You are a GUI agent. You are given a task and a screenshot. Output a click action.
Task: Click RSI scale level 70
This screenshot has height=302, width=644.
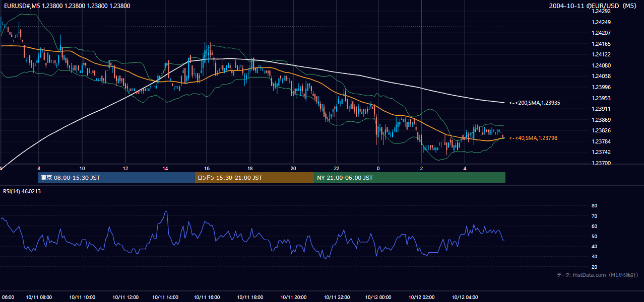[x=594, y=216]
